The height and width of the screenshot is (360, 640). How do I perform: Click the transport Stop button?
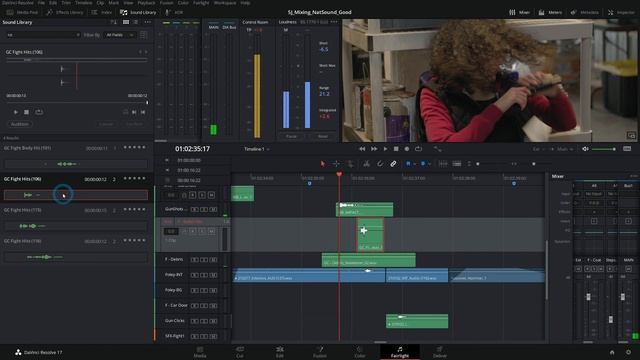coord(396,149)
